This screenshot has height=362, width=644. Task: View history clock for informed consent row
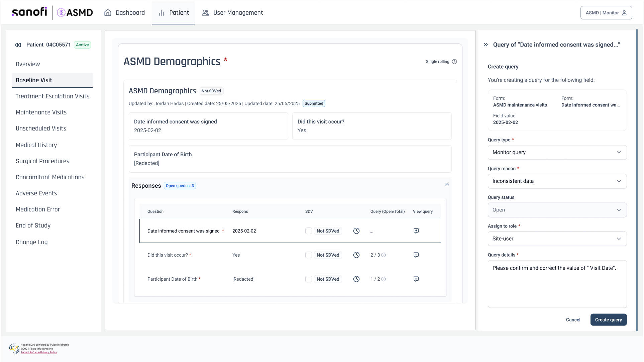pyautogui.click(x=356, y=231)
